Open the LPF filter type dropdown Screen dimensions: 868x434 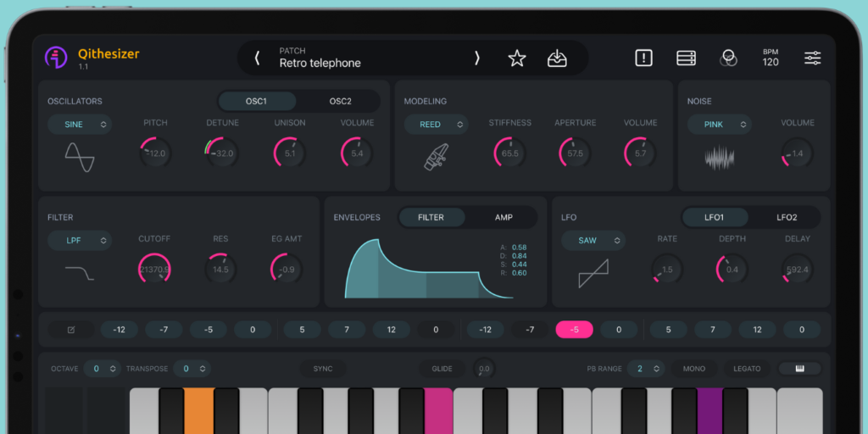[x=80, y=241]
